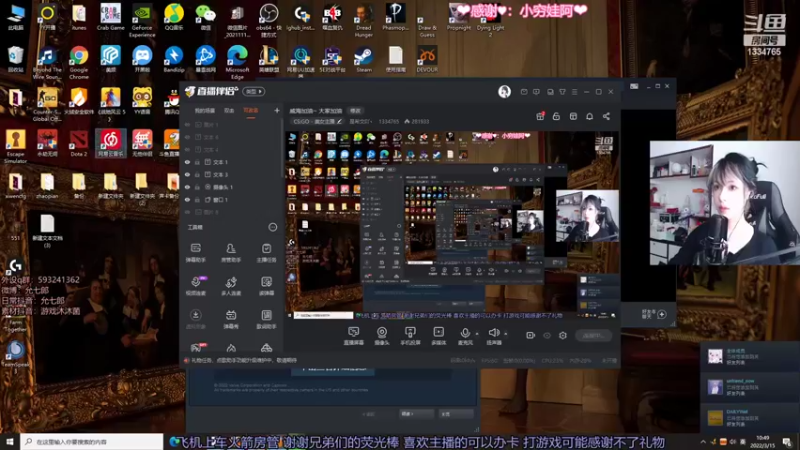The height and width of the screenshot is (450, 800).
Task: Open the Windows Start menu
Action: point(10,441)
